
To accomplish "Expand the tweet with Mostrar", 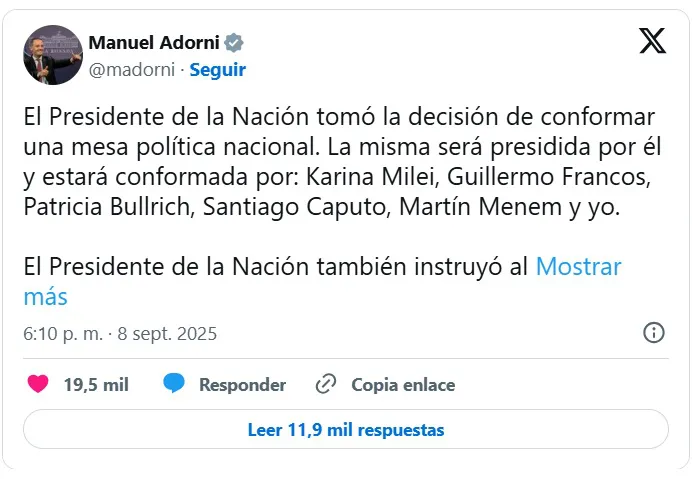I will (x=578, y=267).
